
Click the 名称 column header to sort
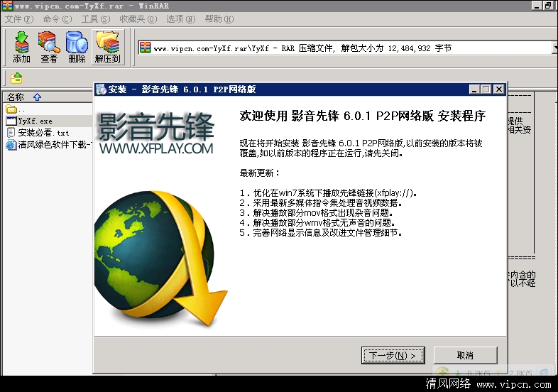click(48, 97)
